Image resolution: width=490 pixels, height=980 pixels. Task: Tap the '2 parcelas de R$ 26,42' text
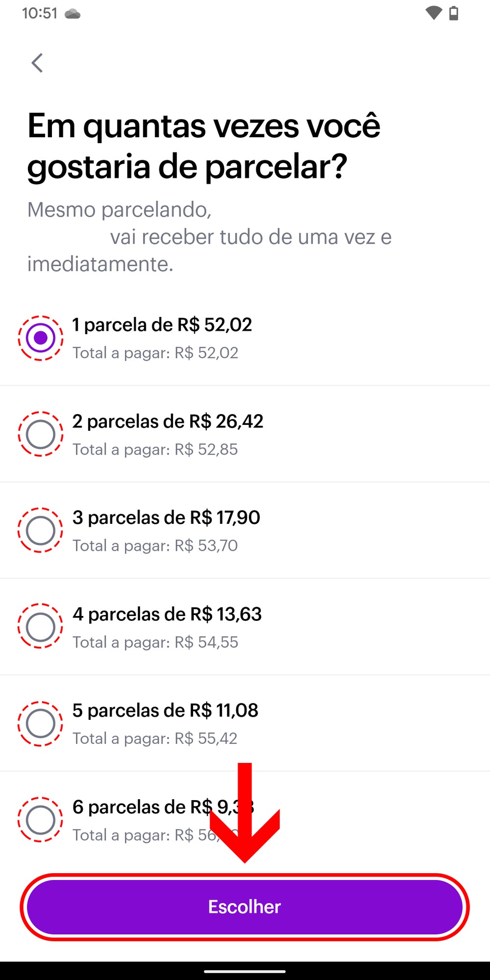tap(168, 421)
